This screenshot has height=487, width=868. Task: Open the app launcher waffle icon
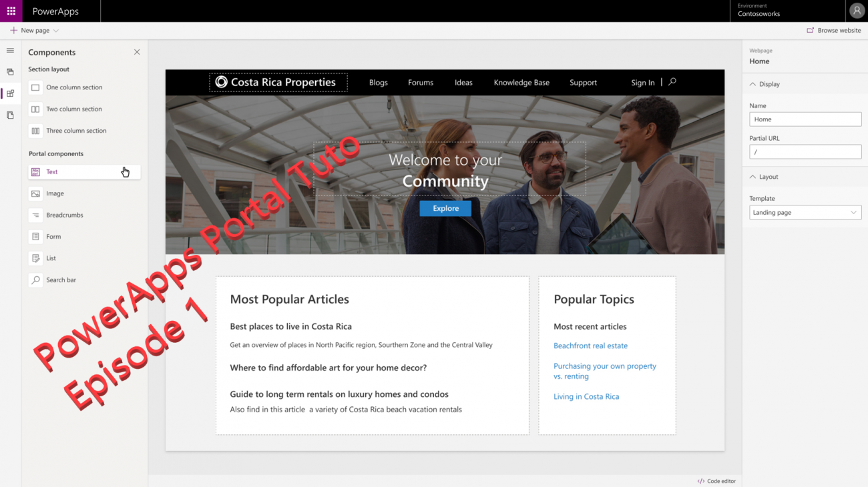[11, 11]
